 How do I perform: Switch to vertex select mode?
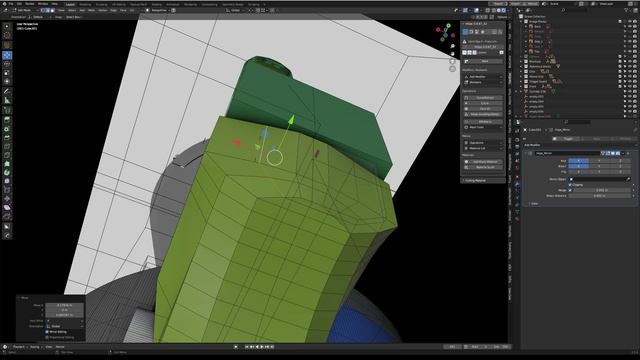(42, 10)
